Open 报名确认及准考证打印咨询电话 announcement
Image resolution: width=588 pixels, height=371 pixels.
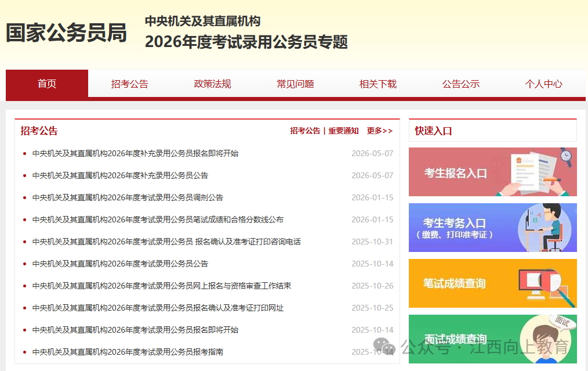166,242
